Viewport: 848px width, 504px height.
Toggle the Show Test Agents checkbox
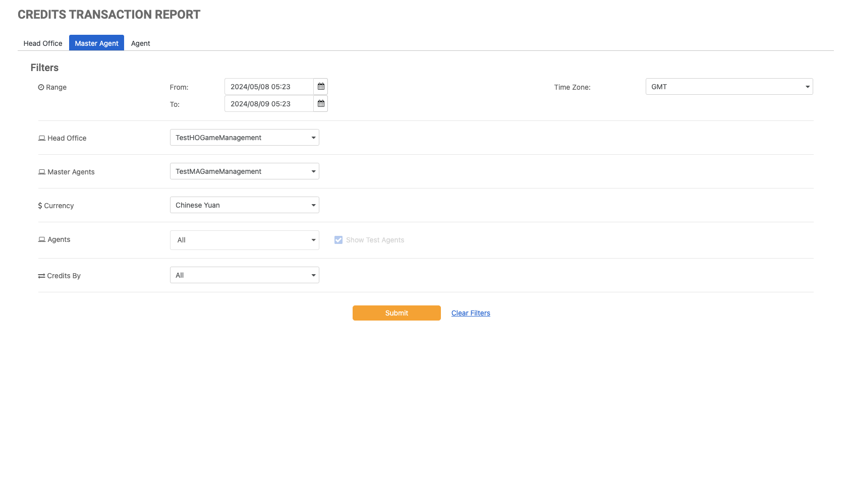[x=338, y=240]
